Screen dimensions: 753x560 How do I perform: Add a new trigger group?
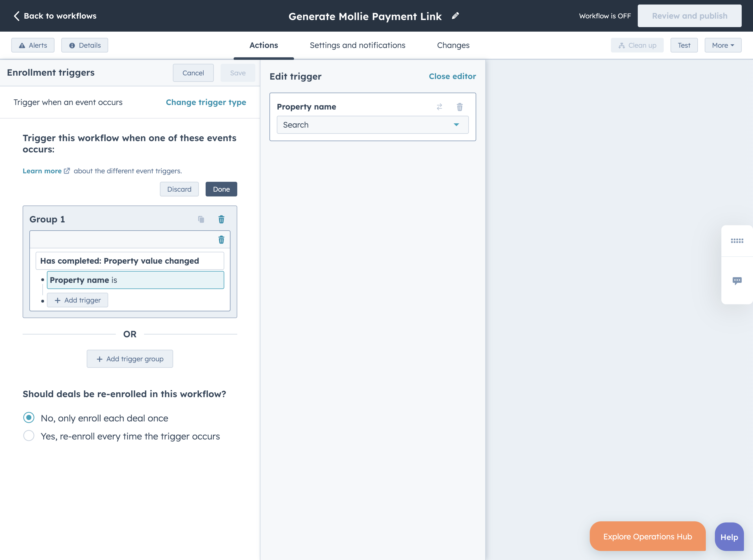click(130, 359)
